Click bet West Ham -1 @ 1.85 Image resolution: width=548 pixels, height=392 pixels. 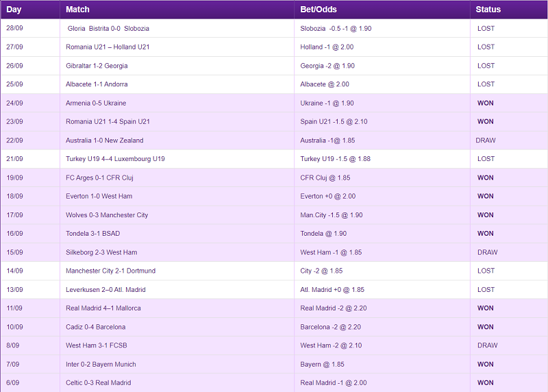[331, 252]
